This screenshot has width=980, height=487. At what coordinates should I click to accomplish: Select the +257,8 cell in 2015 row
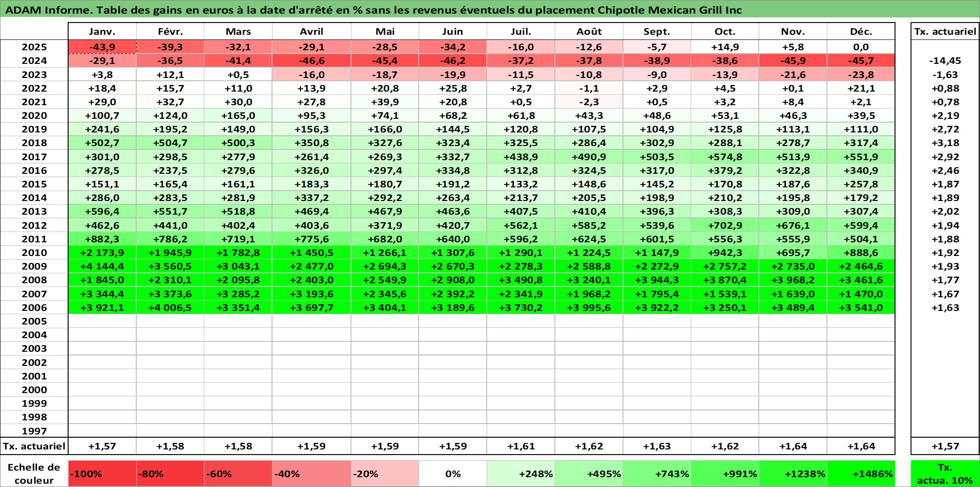(x=861, y=184)
